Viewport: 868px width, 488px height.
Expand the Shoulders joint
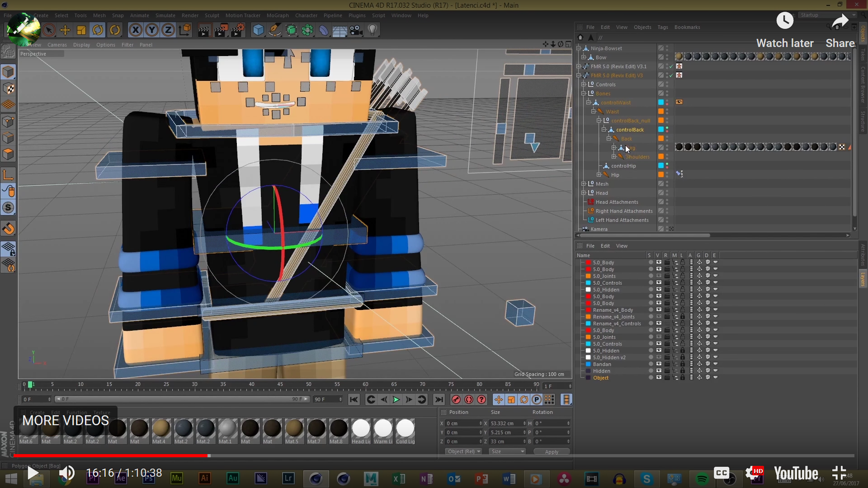click(x=614, y=157)
